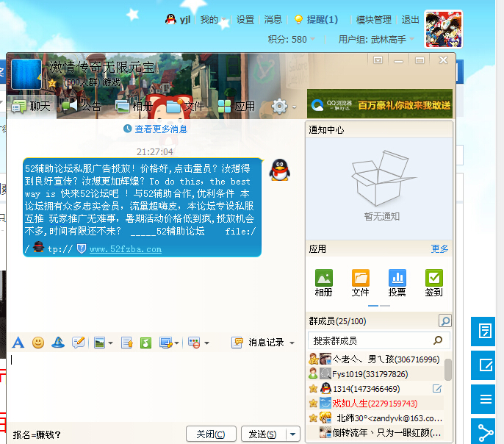The image size is (504, 444).
Task: Expand the send image dropdown arrow
Action: pos(110,343)
